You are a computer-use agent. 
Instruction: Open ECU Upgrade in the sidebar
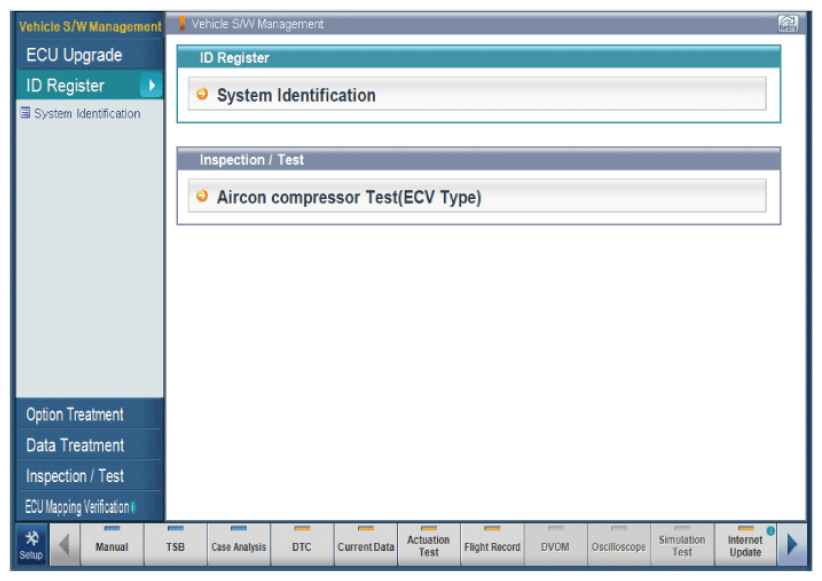[x=90, y=55]
